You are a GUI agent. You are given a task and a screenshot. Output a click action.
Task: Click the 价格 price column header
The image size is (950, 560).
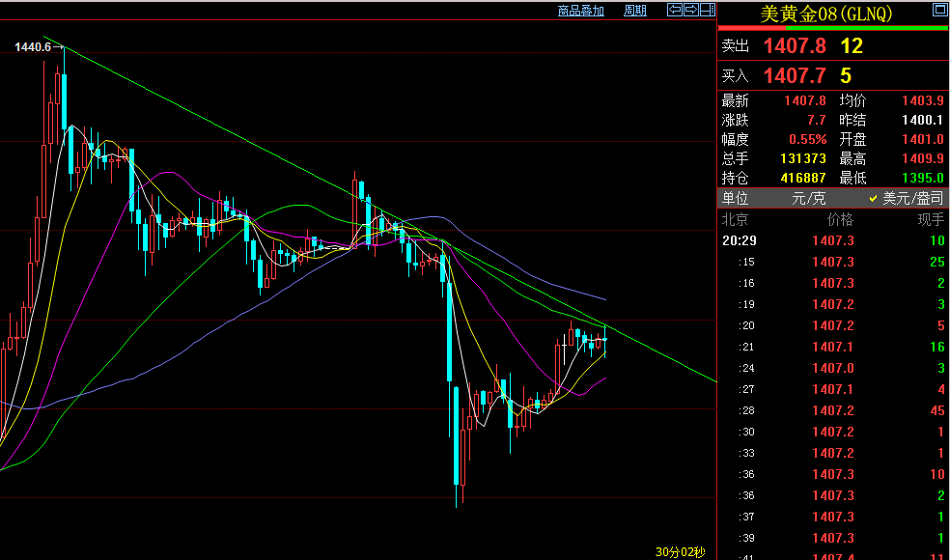pyautogui.click(x=840, y=219)
